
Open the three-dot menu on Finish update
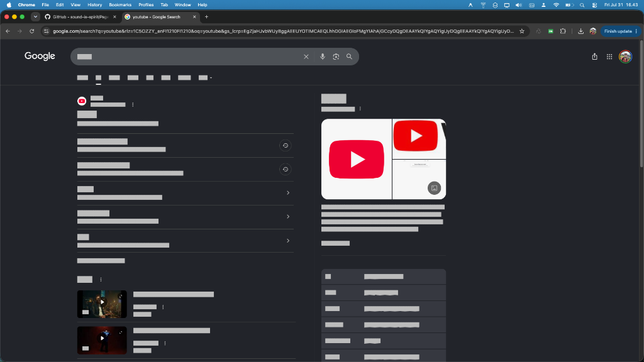[636, 31]
